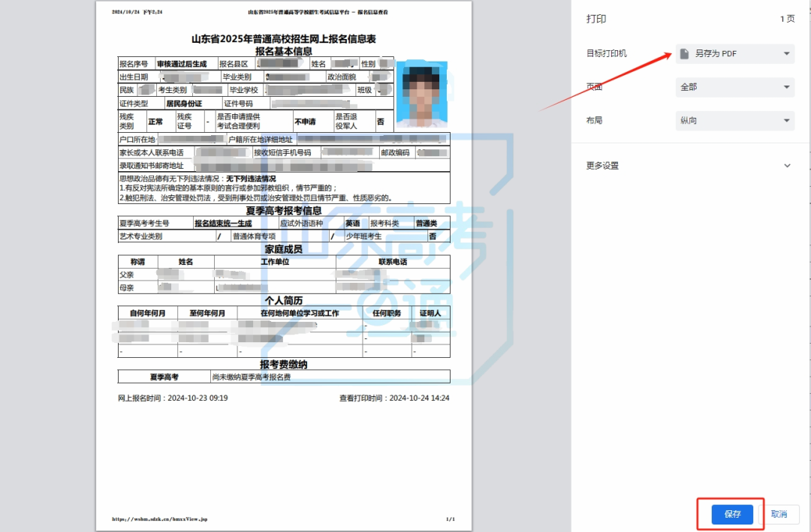Click the 打印 dialog heading
This screenshot has height=532, width=811.
(596, 19)
